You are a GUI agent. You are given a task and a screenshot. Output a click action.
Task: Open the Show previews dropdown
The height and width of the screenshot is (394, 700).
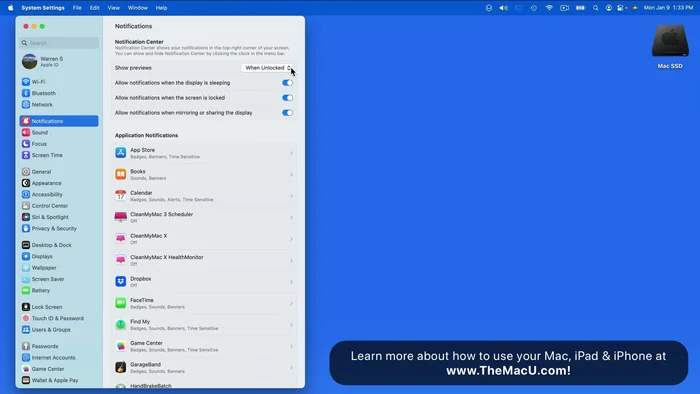click(267, 68)
